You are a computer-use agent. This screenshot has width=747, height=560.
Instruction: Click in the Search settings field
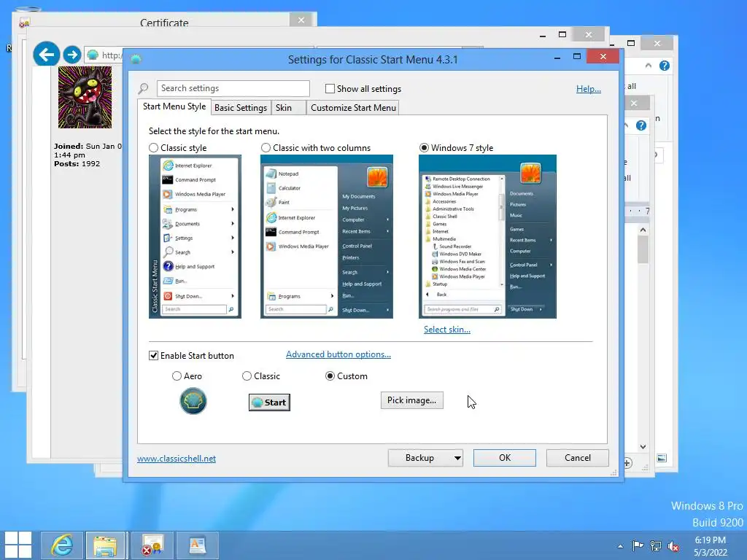click(x=233, y=88)
